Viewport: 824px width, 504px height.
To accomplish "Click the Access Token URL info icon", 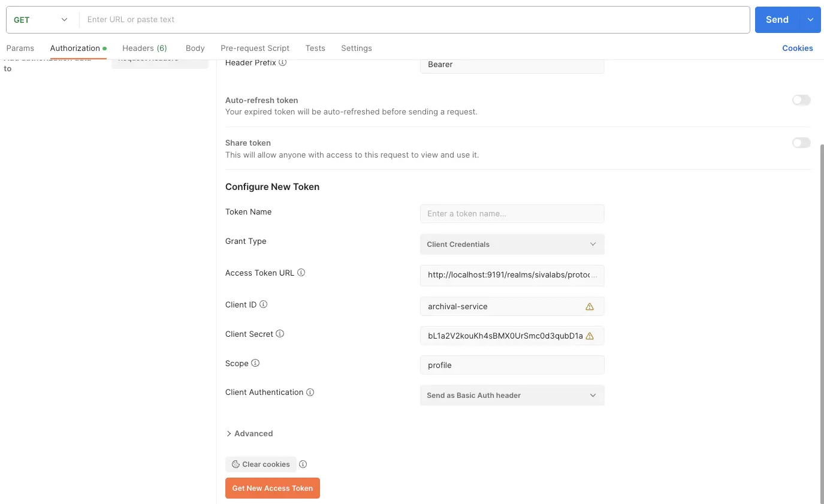I will click(301, 273).
